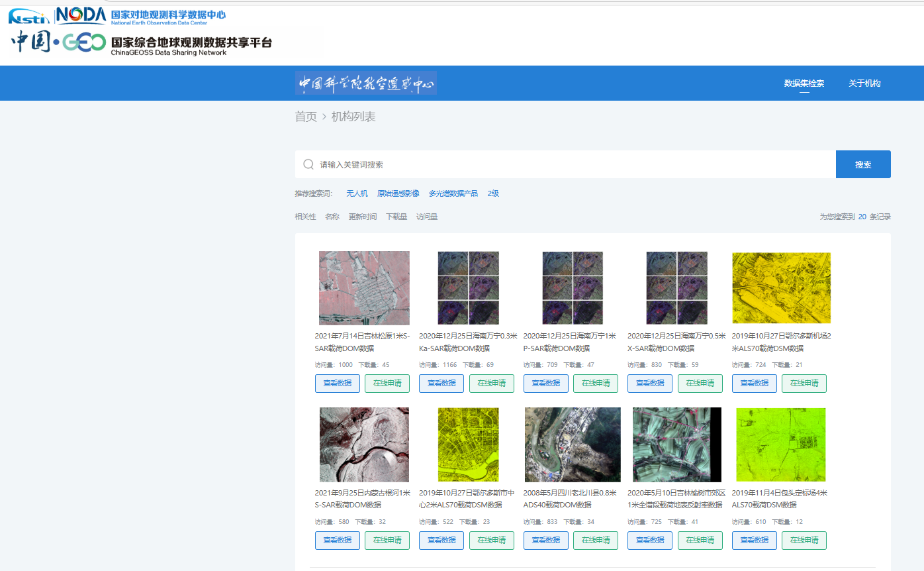Sort results by 更新时间

(365, 216)
